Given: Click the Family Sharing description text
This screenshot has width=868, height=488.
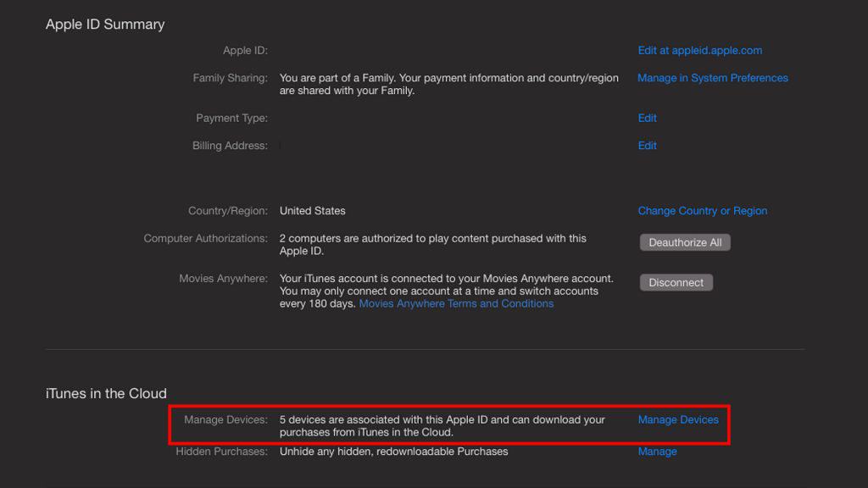Looking at the screenshot, I should [x=449, y=84].
